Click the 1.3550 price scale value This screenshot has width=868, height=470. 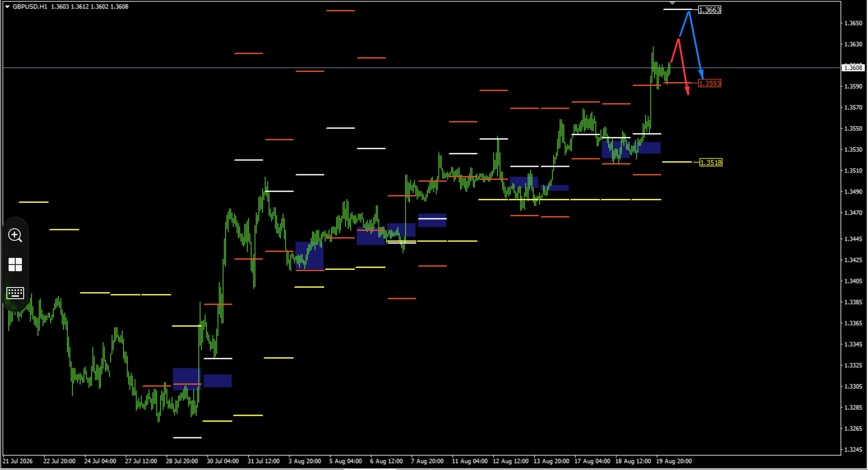pos(853,128)
